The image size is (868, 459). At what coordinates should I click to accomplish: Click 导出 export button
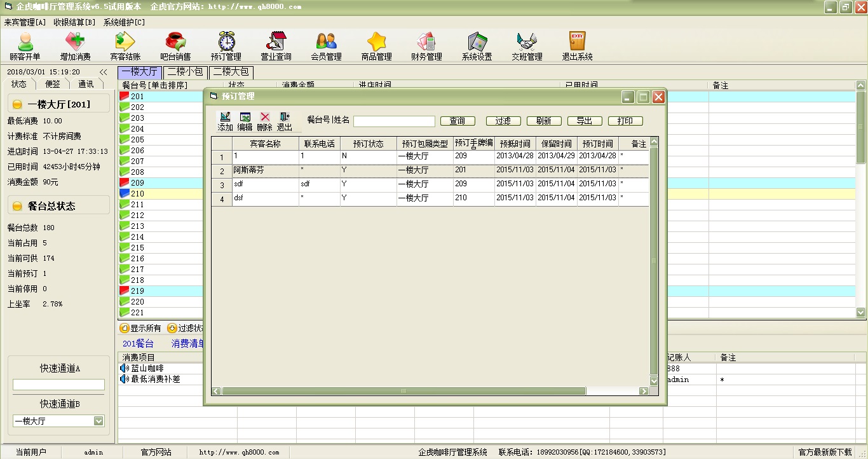(x=585, y=121)
